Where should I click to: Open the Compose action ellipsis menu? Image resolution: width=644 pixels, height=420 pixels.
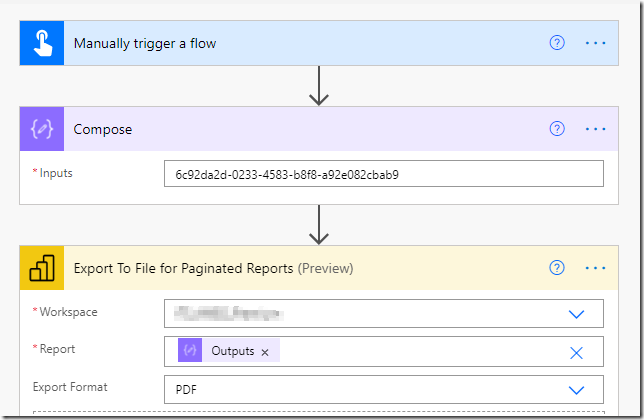[x=596, y=129]
